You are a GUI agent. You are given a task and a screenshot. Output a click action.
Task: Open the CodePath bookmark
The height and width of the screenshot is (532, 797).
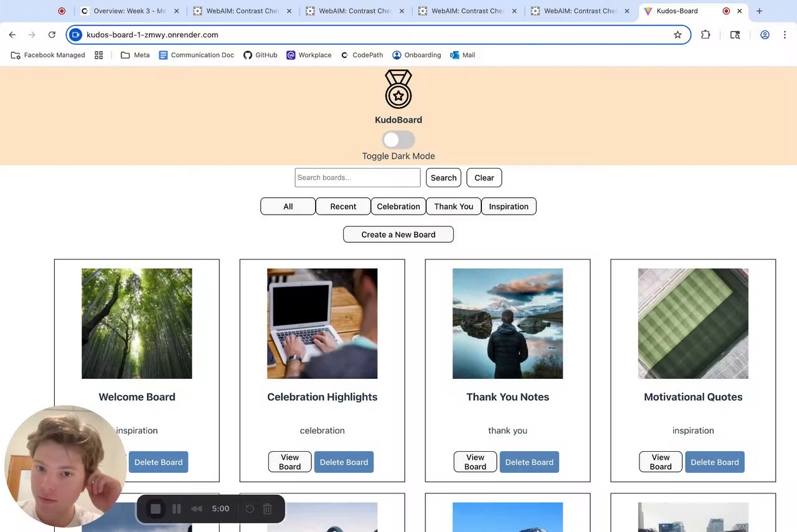click(362, 55)
